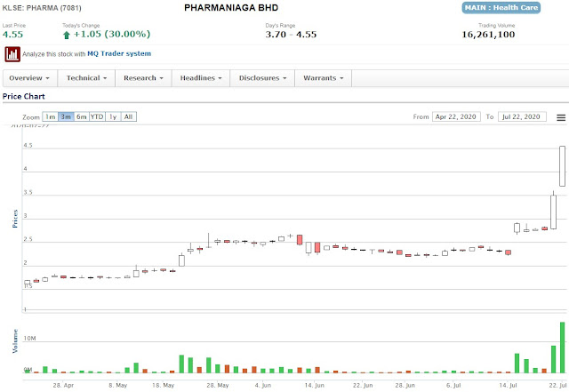Click the MAIN : Health Care badge
569x392 pixels.
(x=501, y=8)
